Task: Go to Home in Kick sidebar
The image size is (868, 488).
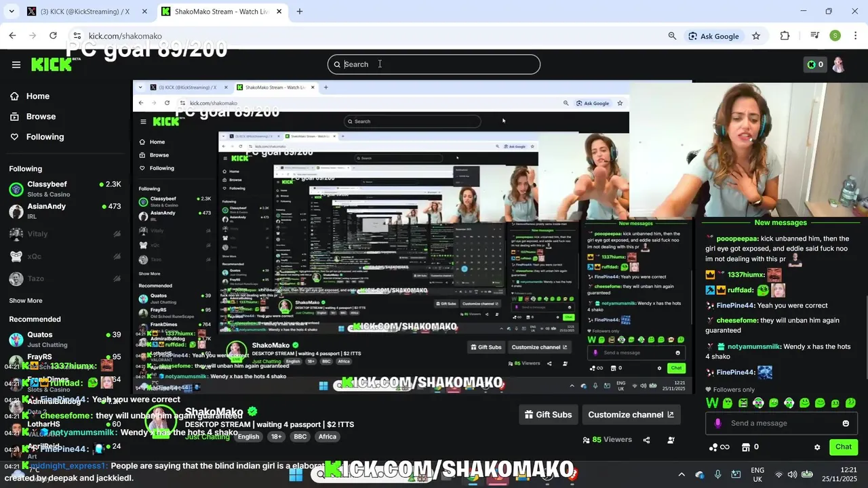Action: (x=30, y=96)
